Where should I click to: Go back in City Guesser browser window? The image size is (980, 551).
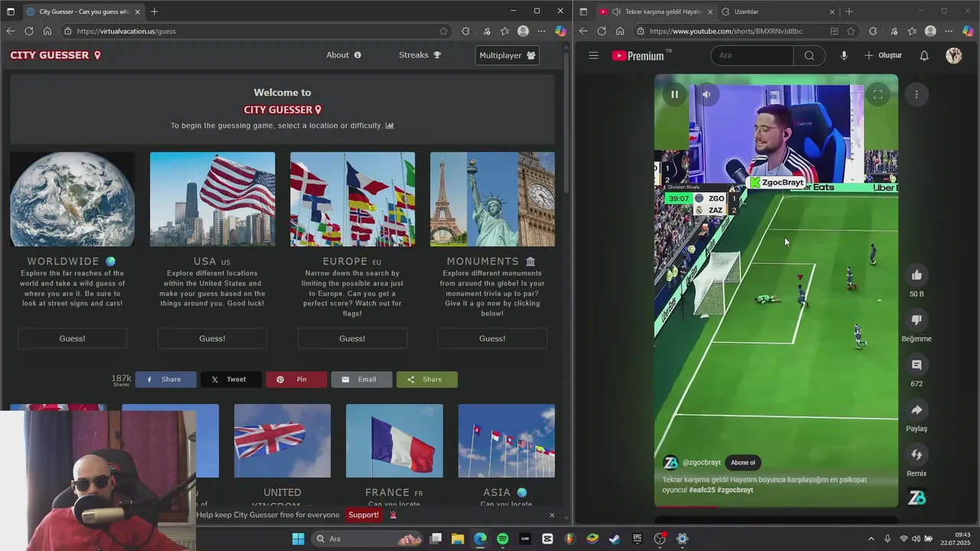[x=11, y=31]
